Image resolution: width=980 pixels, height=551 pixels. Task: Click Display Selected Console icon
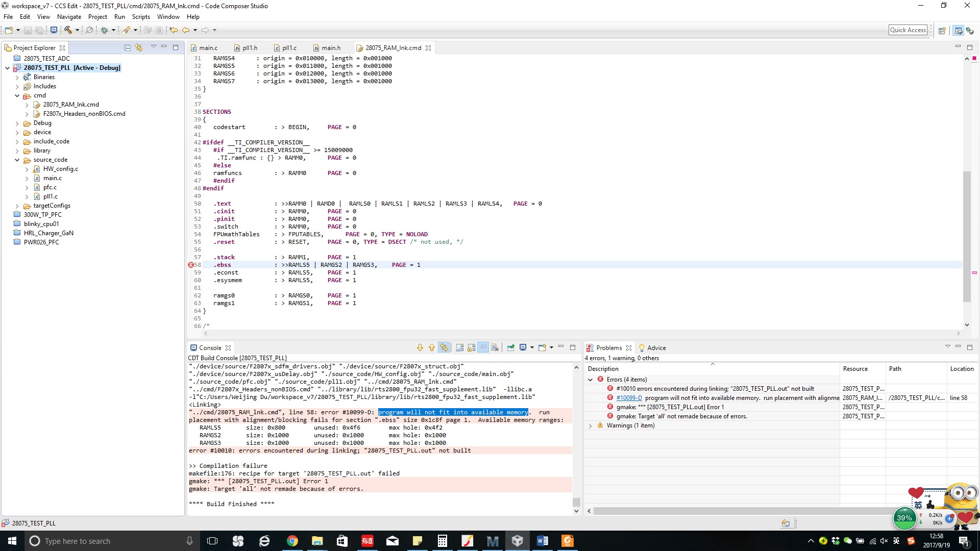[523, 348]
